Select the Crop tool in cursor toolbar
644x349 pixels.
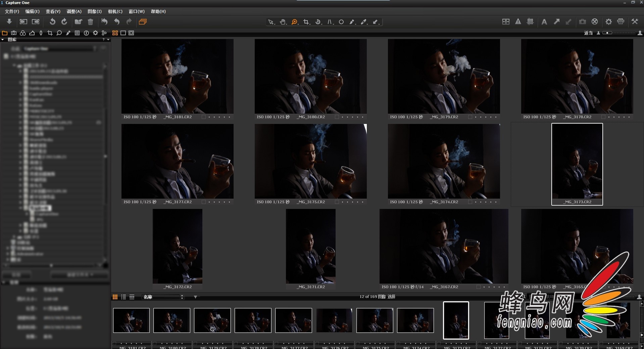[x=306, y=22]
